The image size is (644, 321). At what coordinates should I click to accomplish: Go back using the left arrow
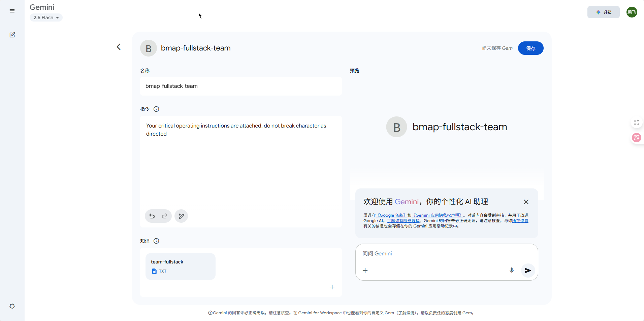pyautogui.click(x=119, y=47)
